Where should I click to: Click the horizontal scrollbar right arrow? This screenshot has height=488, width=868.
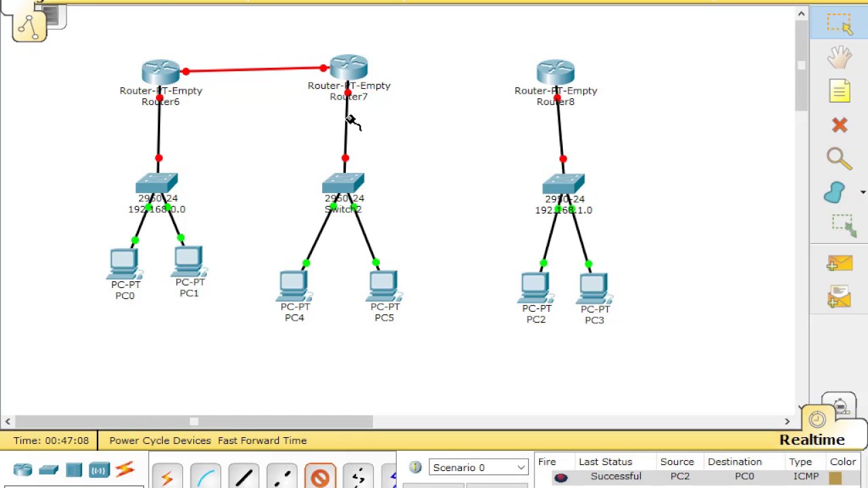pos(787,422)
